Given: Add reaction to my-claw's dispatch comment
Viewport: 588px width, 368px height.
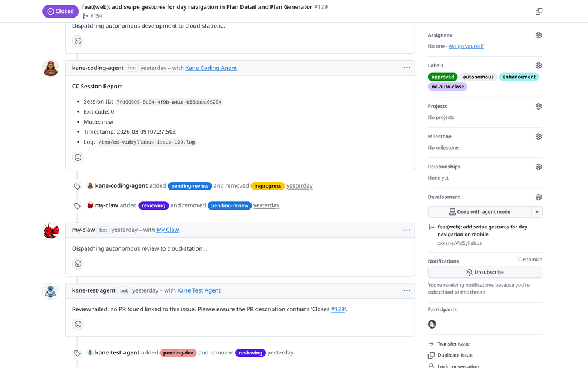Looking at the screenshot, I should (x=78, y=263).
